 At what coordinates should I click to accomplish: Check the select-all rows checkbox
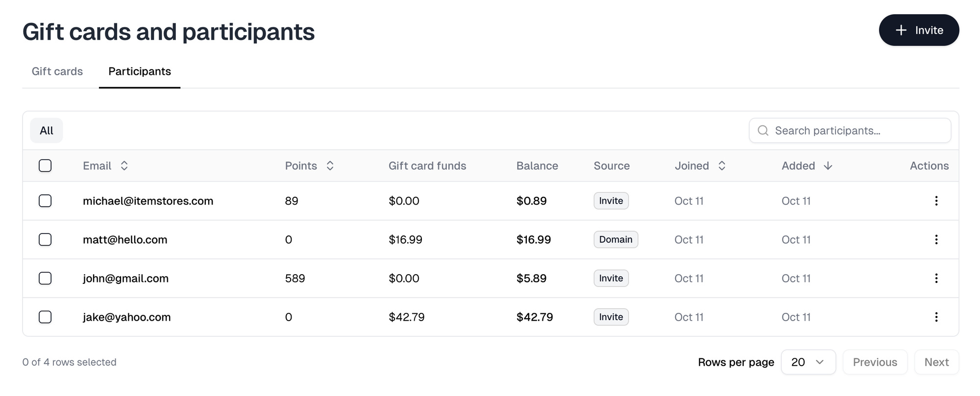(45, 165)
